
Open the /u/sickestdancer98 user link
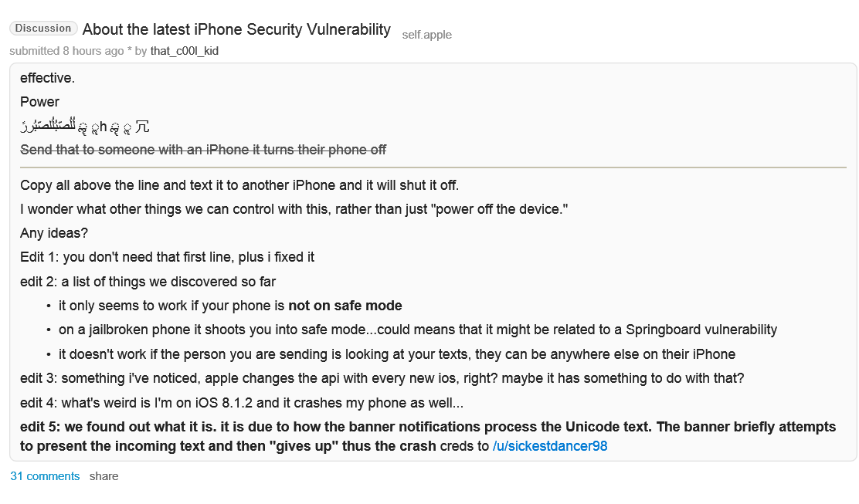pyautogui.click(x=550, y=446)
